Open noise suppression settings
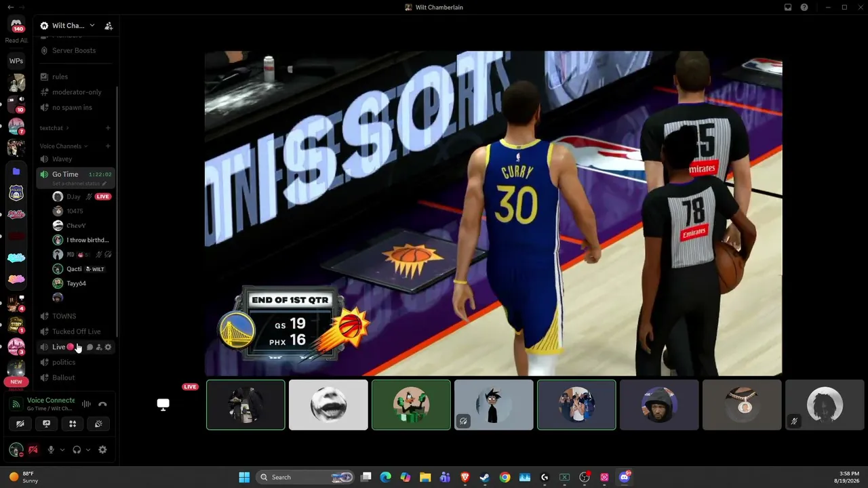Screen dimensions: 868x488 [86, 404]
